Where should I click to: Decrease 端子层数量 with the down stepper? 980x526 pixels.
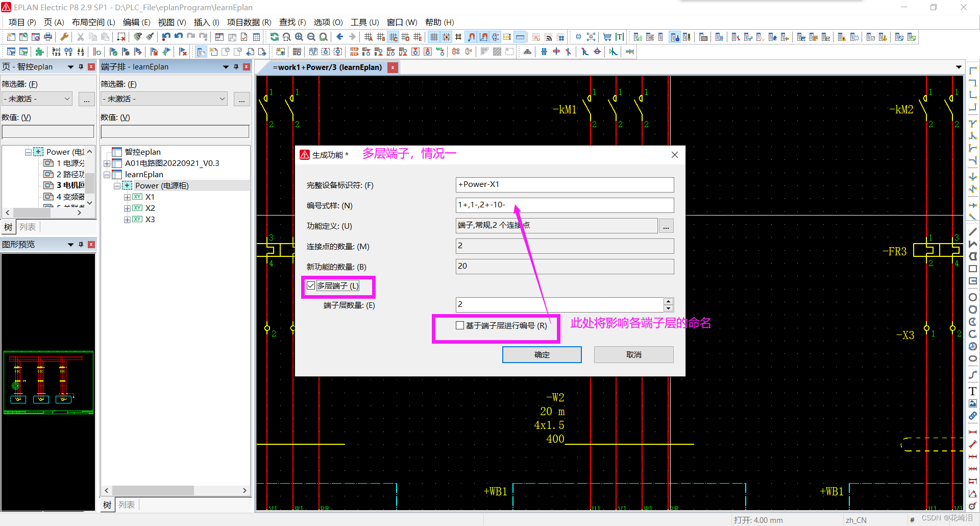coord(668,308)
